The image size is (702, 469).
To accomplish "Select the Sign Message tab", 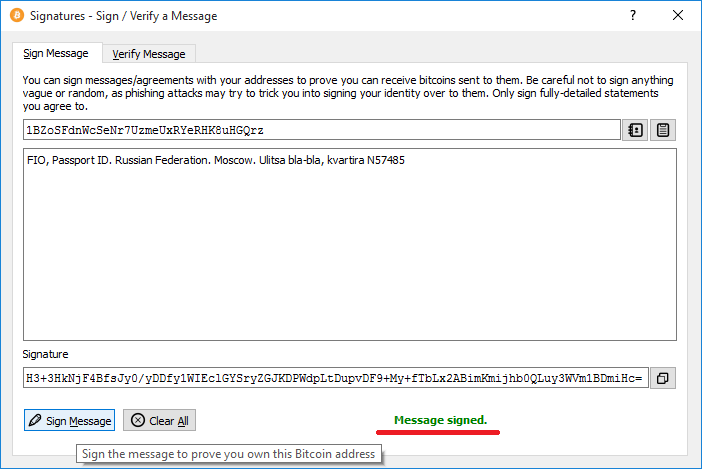I will [56, 53].
